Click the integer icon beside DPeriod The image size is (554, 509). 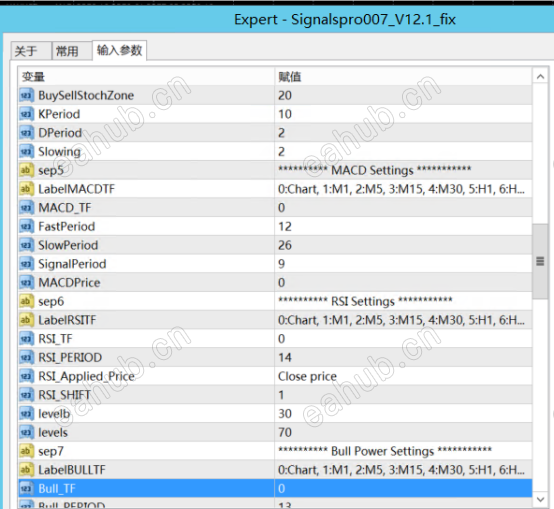(26, 133)
